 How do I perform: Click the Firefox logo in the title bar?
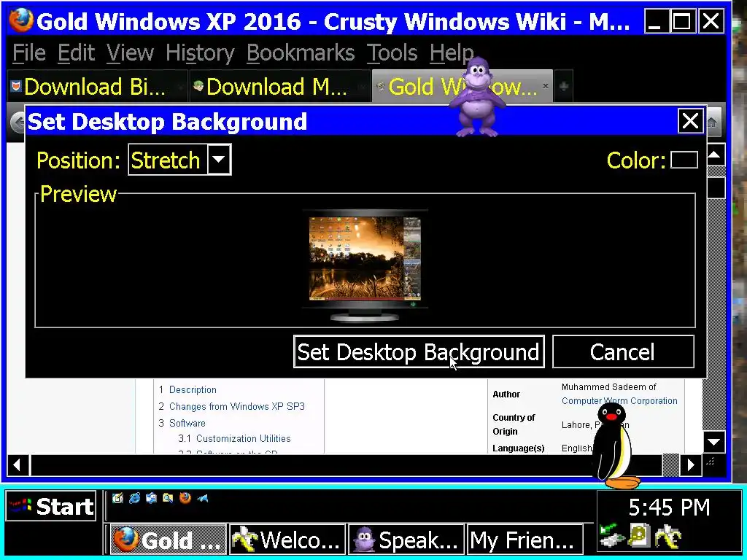click(21, 21)
